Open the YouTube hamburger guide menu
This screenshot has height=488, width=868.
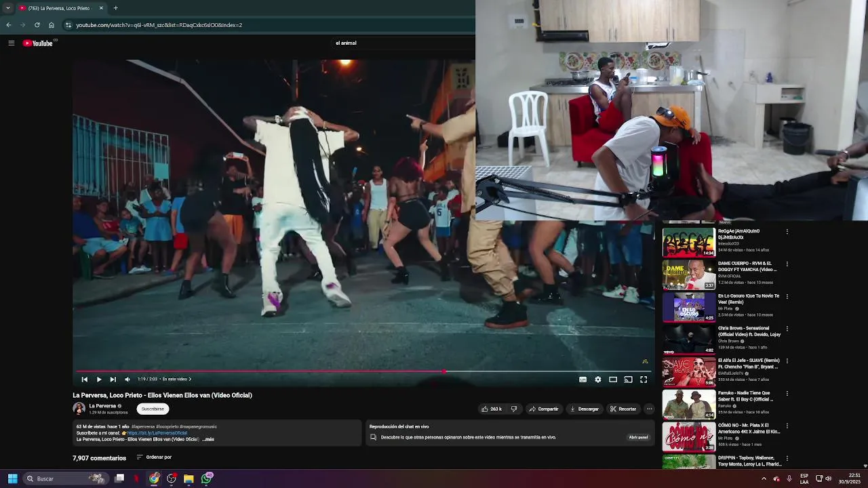pos(11,43)
